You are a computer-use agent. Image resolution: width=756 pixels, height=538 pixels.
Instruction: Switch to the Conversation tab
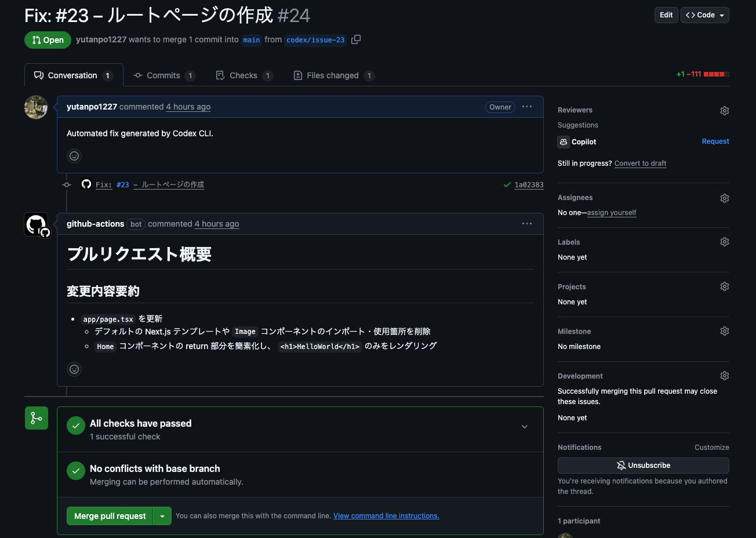pyautogui.click(x=74, y=75)
